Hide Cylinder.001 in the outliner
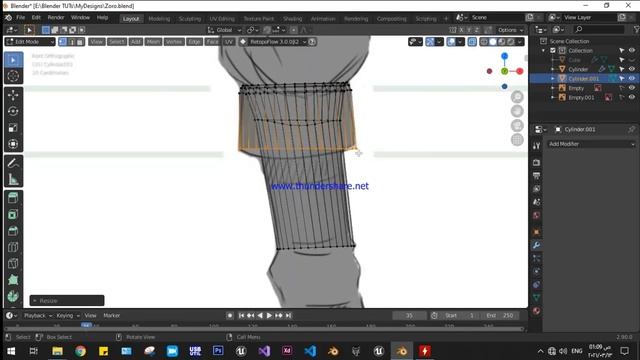Screen dimensions: 640x360 tap(632, 78)
